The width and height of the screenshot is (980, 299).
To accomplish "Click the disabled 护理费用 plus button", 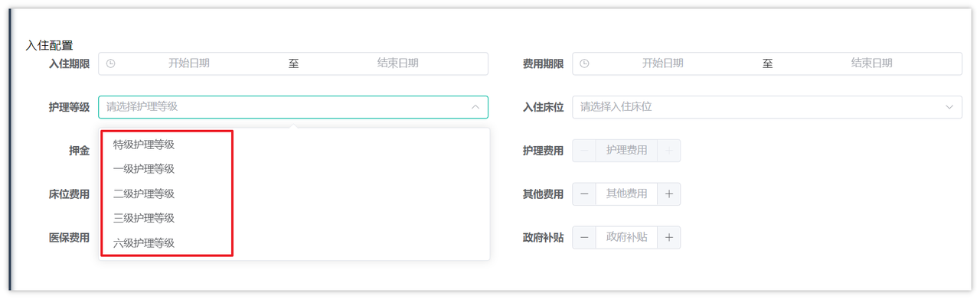I will tap(668, 151).
